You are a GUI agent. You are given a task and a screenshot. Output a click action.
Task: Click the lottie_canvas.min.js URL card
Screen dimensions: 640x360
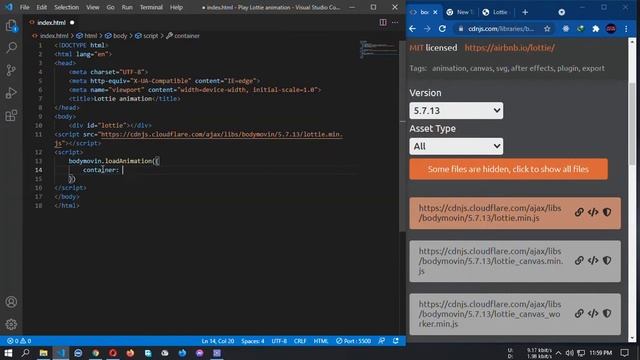pos(515,261)
